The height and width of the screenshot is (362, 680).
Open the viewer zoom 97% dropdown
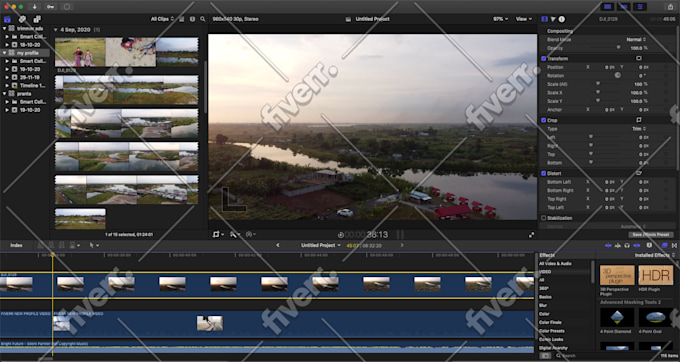(x=500, y=19)
